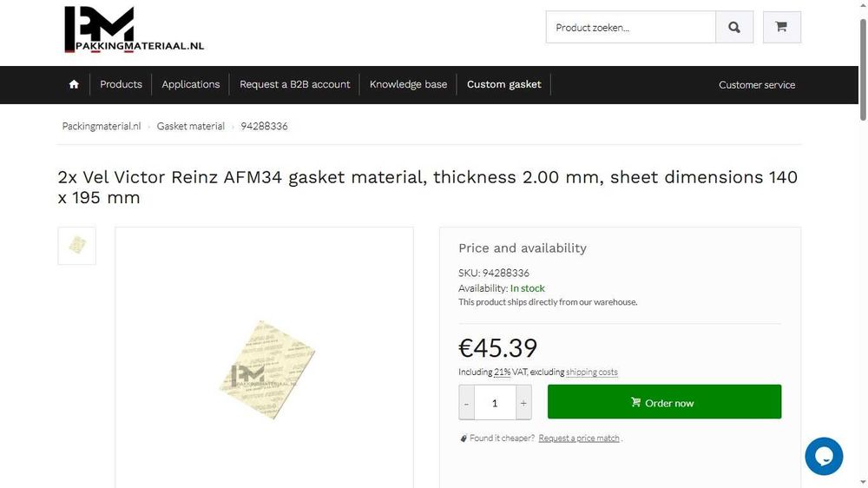Open the shopping cart
The height and width of the screenshot is (488, 868).
coord(781,27)
